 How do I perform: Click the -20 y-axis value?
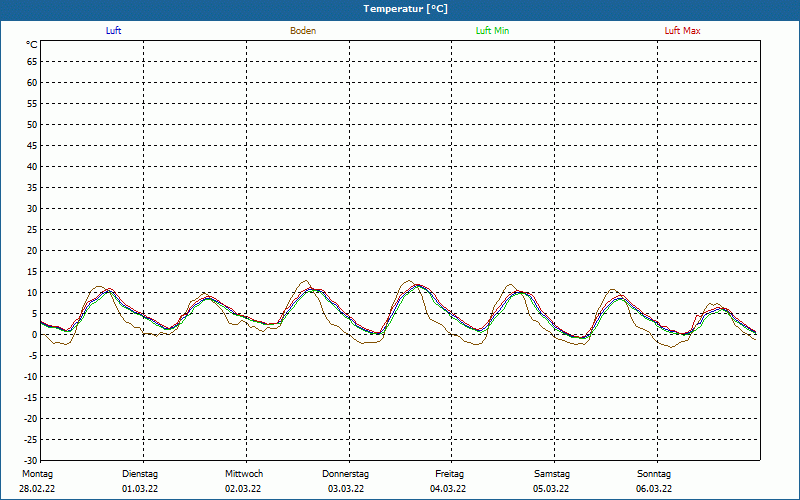(x=31, y=418)
